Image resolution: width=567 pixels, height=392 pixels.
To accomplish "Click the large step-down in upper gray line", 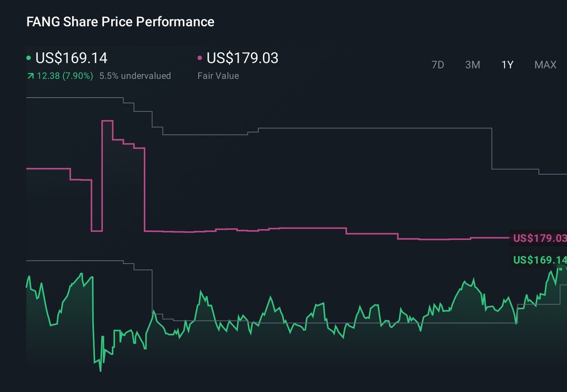I will tap(492, 149).
